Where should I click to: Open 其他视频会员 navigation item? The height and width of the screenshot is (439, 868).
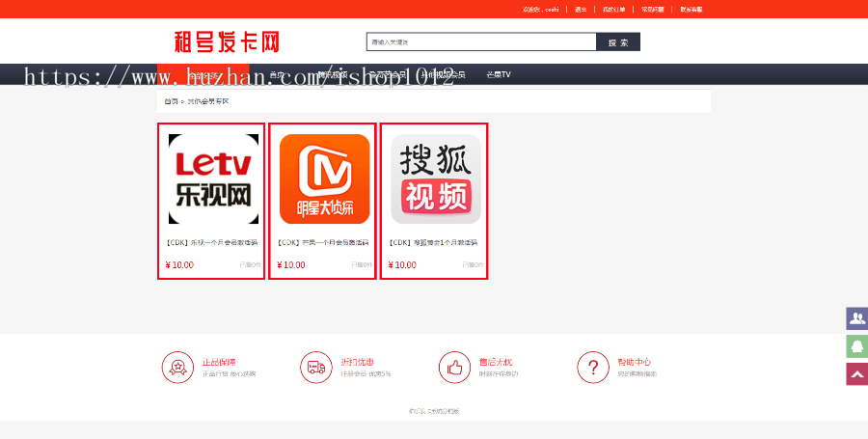coord(443,74)
